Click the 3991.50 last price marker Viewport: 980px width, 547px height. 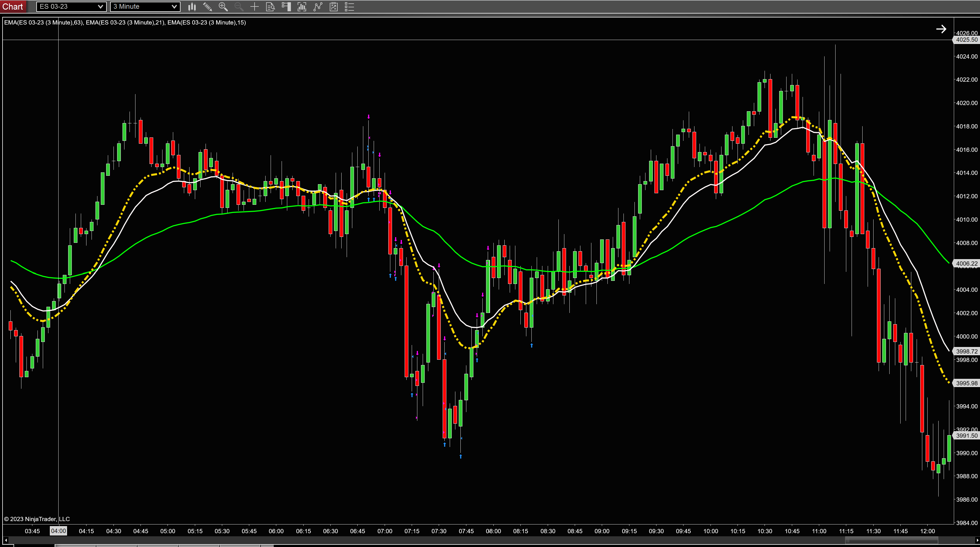click(966, 435)
